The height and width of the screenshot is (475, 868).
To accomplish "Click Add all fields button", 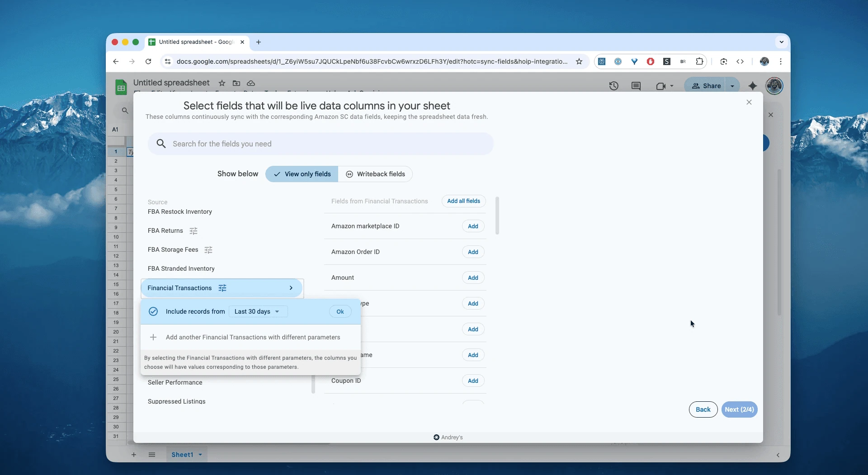I will [x=464, y=201].
